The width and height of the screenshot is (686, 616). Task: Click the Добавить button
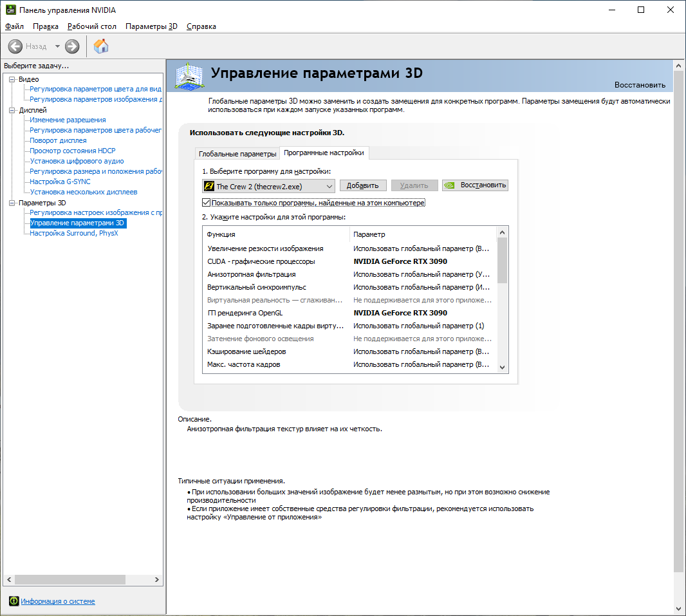click(x=363, y=185)
